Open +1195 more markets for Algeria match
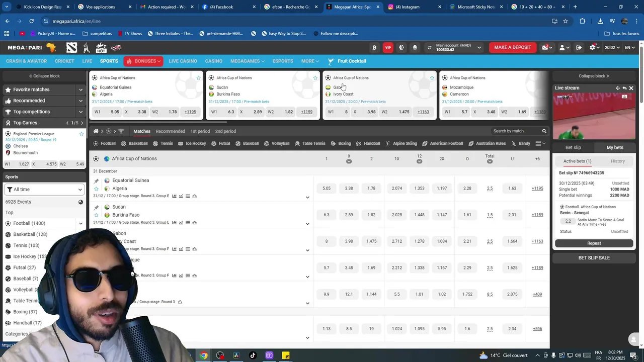The height and width of the screenshot is (362, 644). pos(537,189)
